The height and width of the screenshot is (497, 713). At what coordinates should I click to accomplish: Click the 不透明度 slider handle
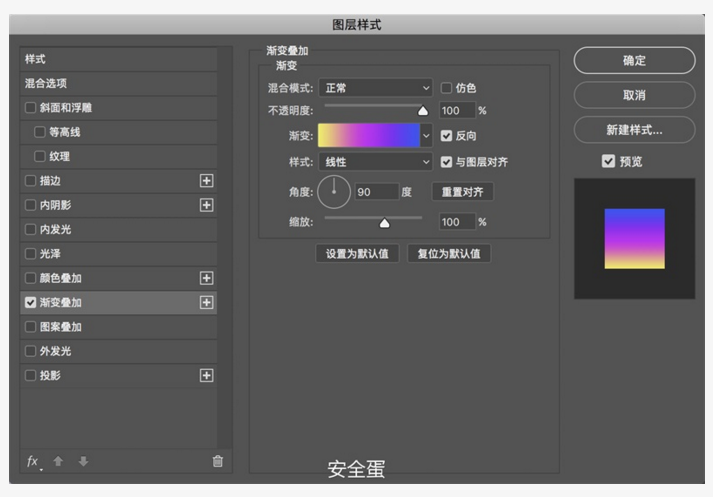(423, 110)
